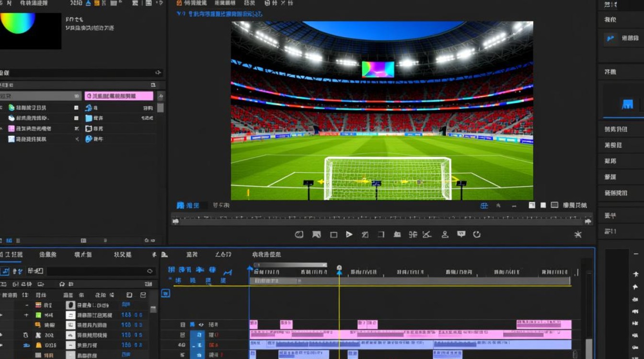Toggle the white checkbox on first project row

[x=76, y=108]
